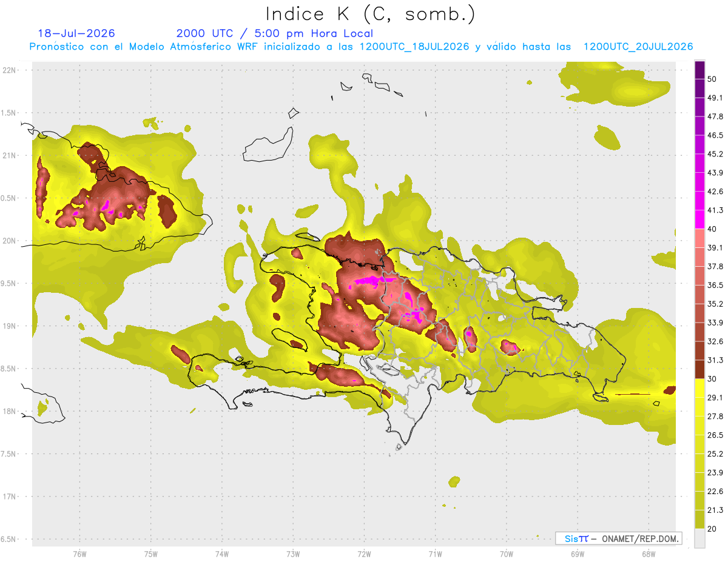This screenshot has width=728, height=562.
Task: Click legend value '27.8'
Action: click(715, 416)
